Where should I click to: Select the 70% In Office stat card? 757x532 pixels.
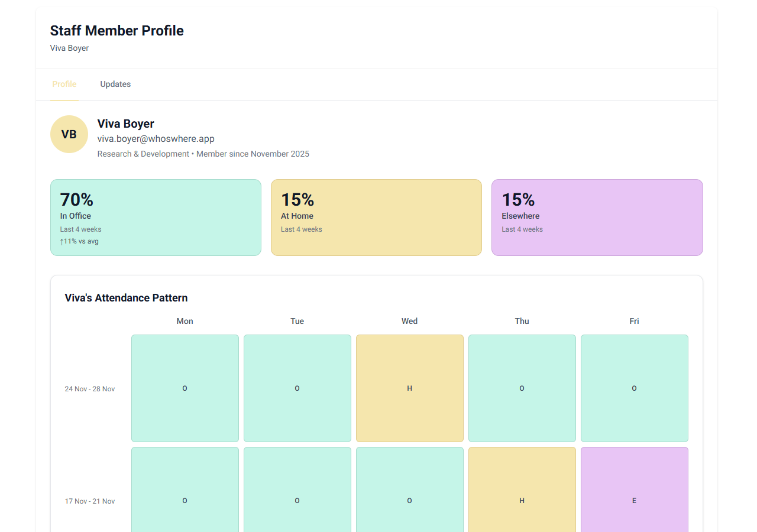coord(156,218)
